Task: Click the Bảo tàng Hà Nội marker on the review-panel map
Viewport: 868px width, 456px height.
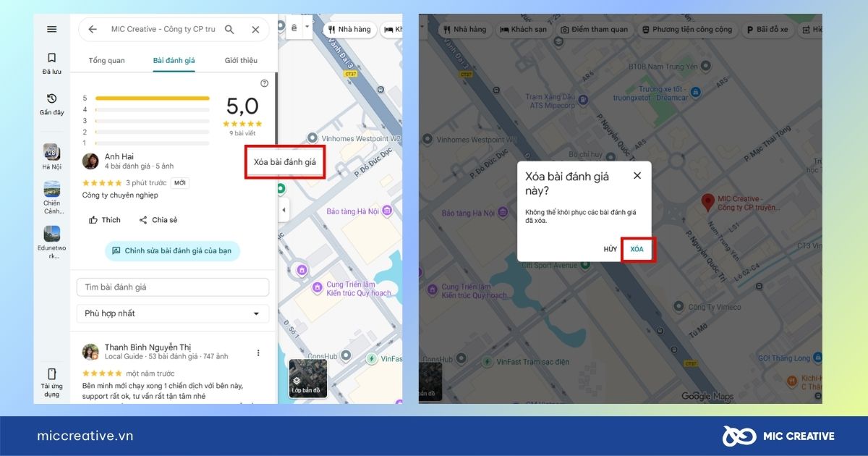Action: [388, 211]
